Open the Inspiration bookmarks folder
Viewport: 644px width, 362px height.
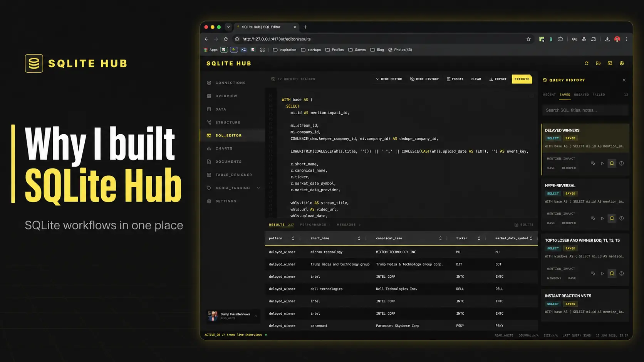284,50
